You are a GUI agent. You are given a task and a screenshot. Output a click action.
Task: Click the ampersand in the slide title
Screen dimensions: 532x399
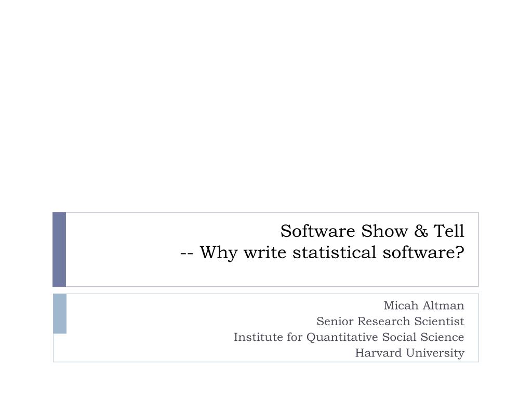(x=421, y=231)
